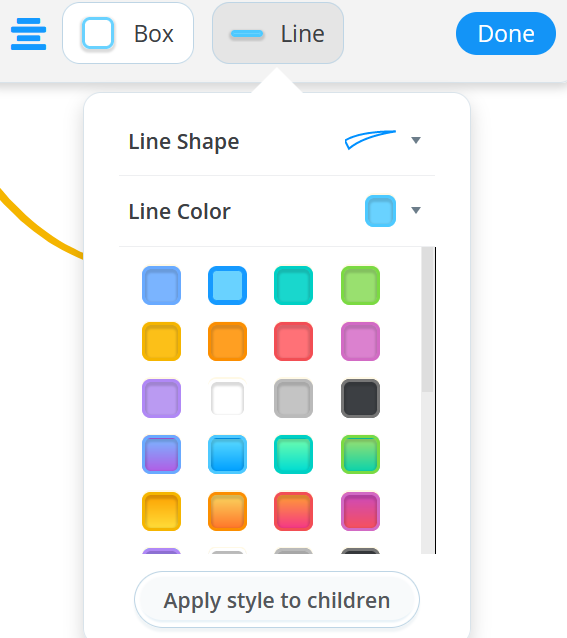Click the curved line shape preview icon
The image size is (567, 638).
370,140
